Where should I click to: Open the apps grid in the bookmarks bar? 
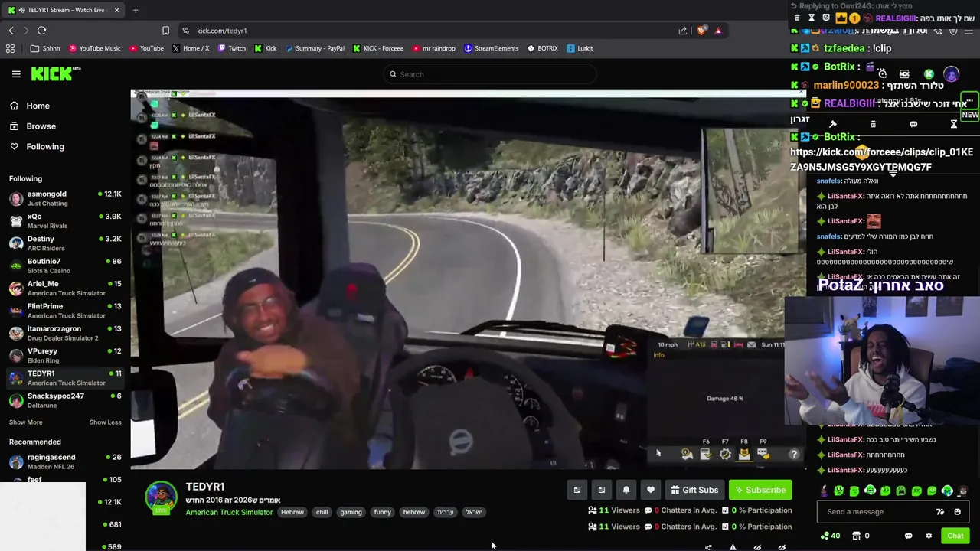point(10,48)
